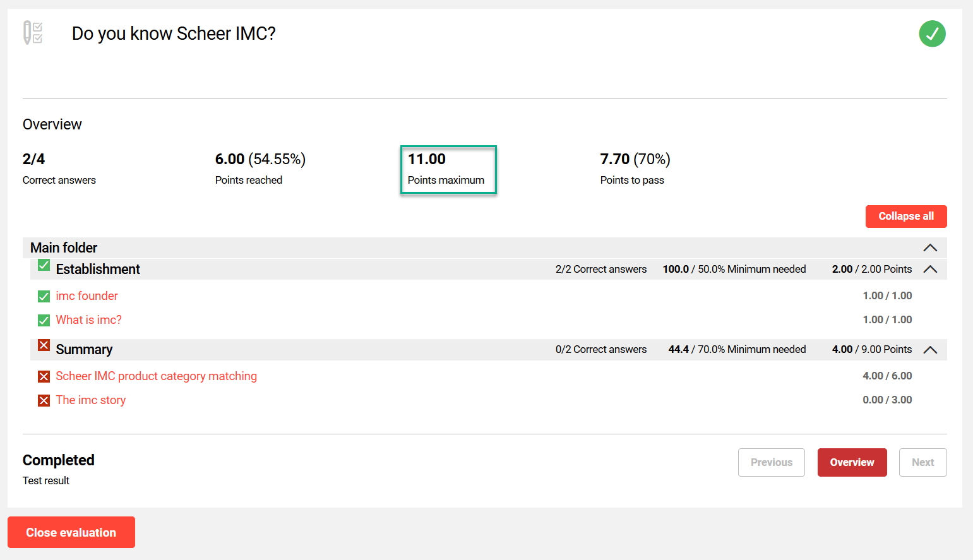Click green check icon beside Establishment
Screen dimensions: 973x560
(x=44, y=265)
